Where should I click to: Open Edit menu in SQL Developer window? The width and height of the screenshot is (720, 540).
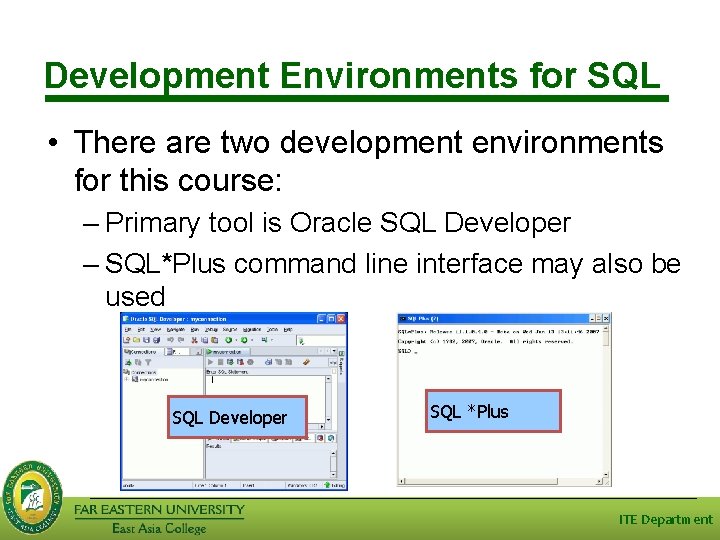pyautogui.click(x=141, y=330)
